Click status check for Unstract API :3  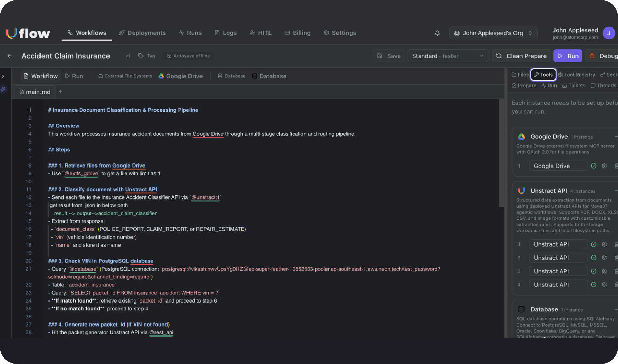[x=594, y=271]
